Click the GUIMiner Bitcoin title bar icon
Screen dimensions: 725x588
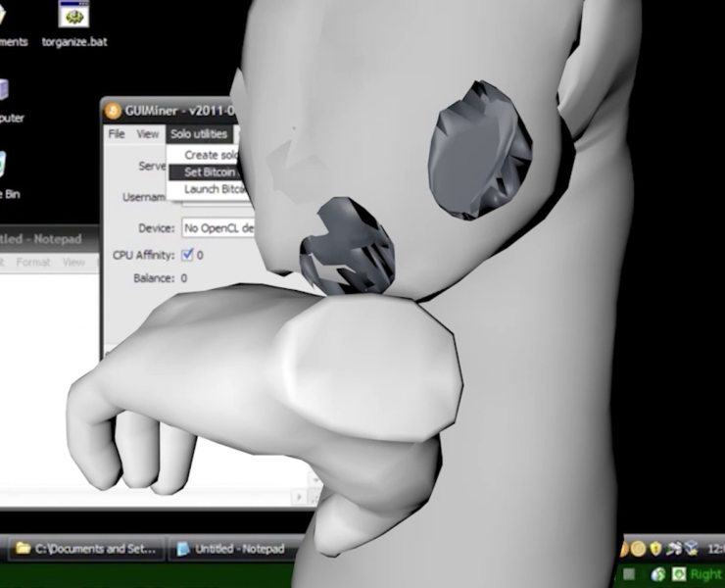pyautogui.click(x=114, y=109)
